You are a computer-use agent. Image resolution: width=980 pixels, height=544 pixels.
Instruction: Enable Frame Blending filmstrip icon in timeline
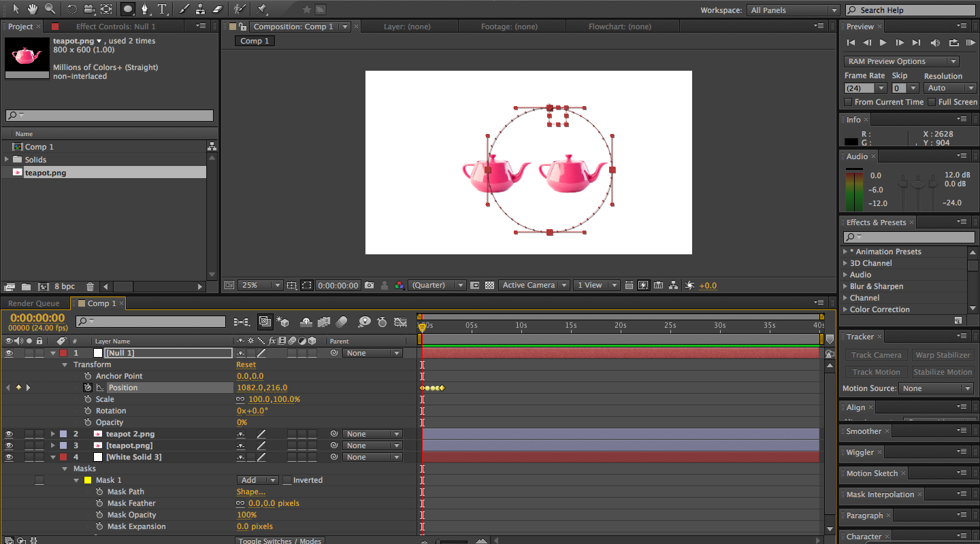[x=324, y=322]
